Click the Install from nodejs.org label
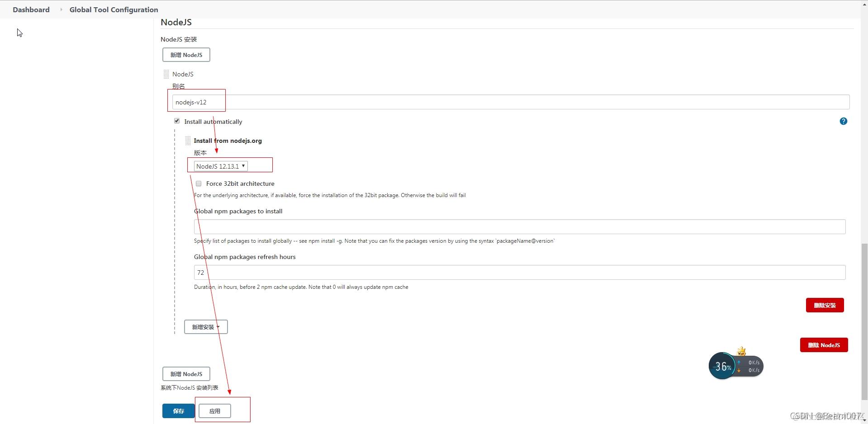 [228, 141]
